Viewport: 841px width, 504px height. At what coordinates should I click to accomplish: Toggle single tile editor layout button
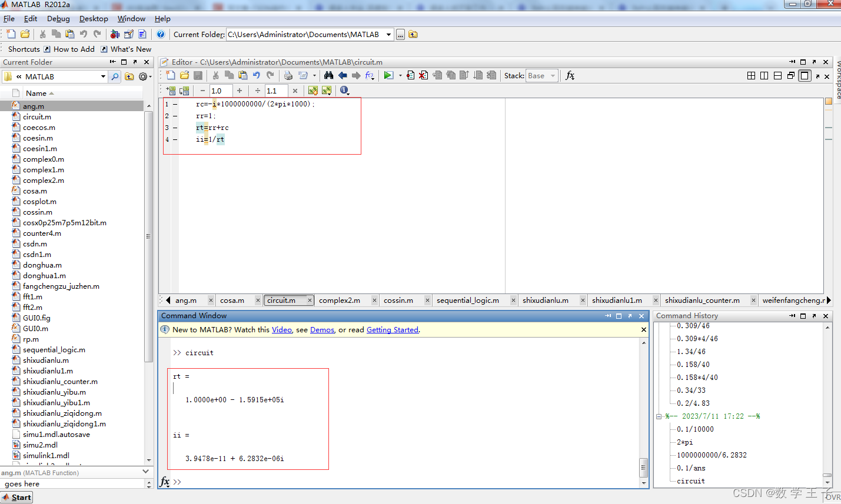pos(805,75)
